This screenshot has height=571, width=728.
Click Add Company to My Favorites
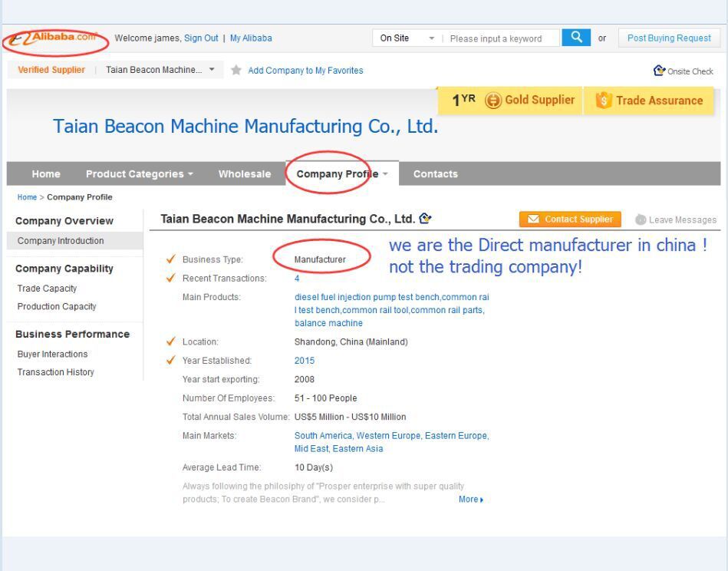[x=305, y=70]
